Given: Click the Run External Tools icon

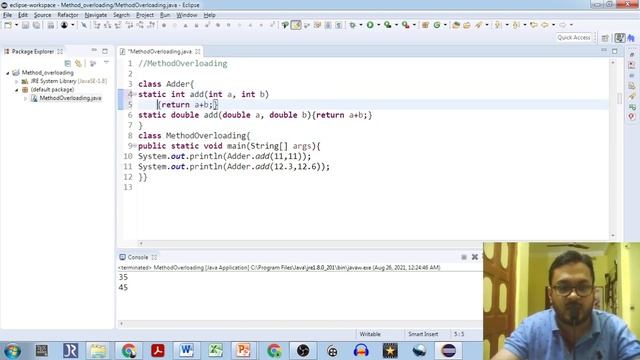Looking at the screenshot, I should (x=405, y=25).
